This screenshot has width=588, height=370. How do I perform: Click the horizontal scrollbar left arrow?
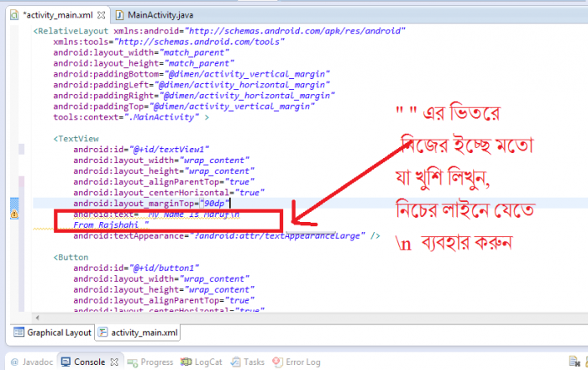[37, 318]
